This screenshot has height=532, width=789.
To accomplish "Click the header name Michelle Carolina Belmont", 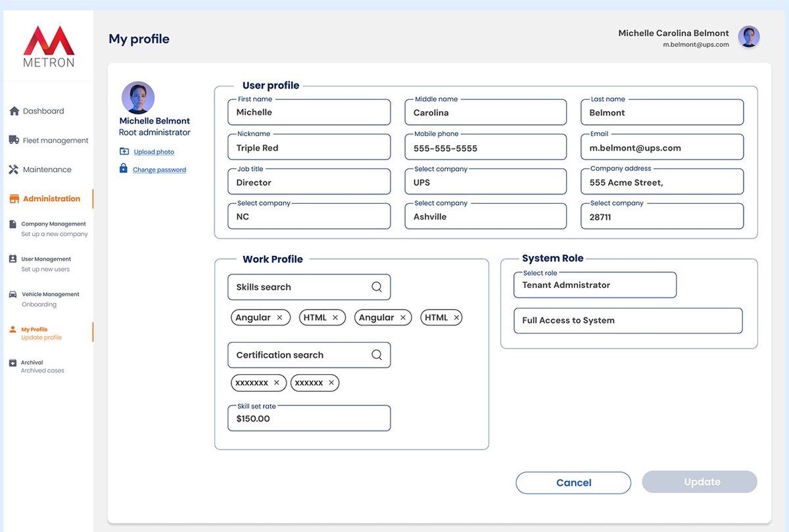I will (x=673, y=33).
